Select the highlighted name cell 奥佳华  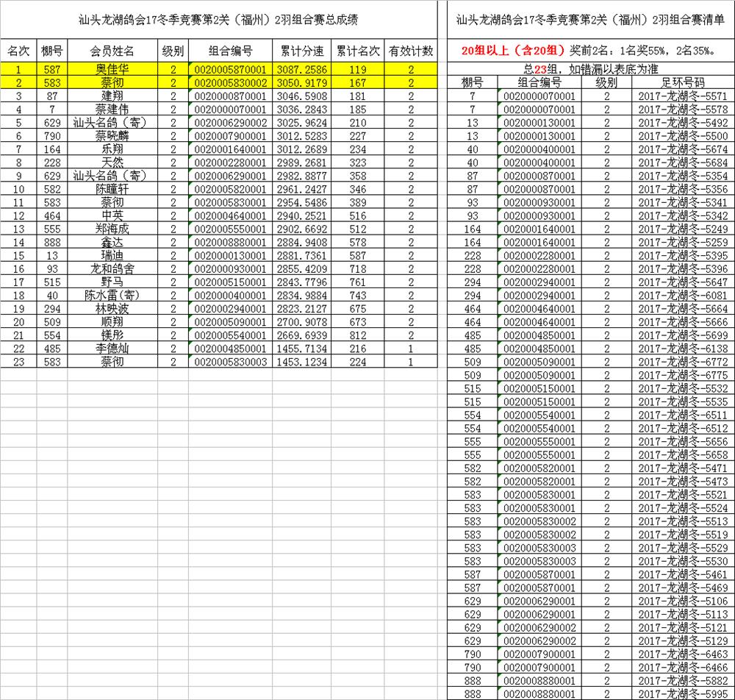pos(112,69)
